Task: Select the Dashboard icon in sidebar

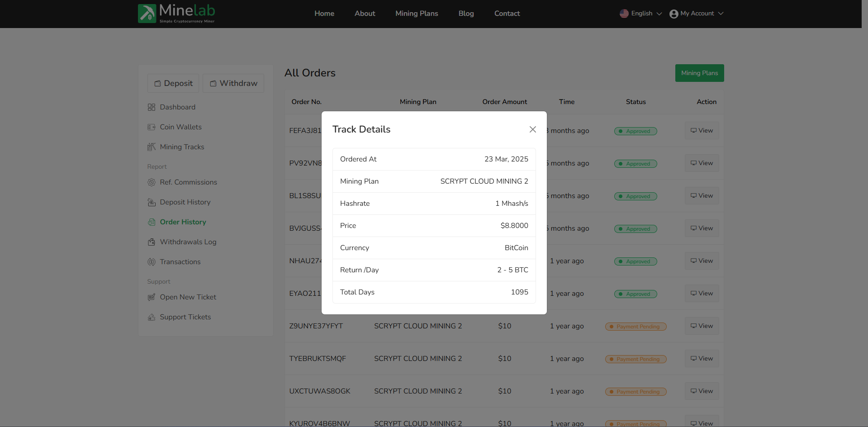Action: pos(152,107)
